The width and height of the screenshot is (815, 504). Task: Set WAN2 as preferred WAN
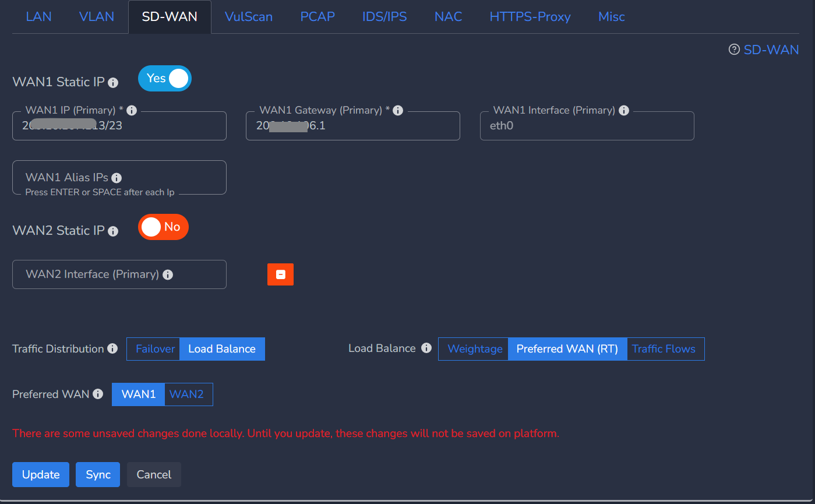coord(186,394)
